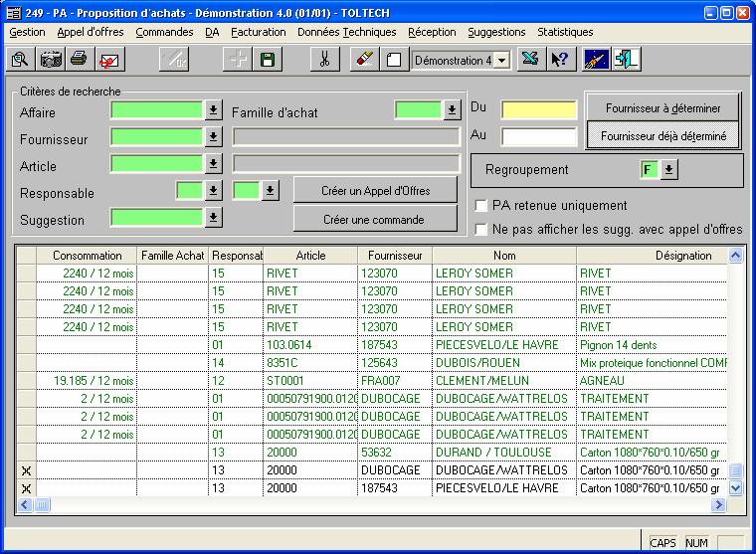The height and width of the screenshot is (554, 756).
Task: Open the Famille d'achat dropdown arrow
Action: 452,110
